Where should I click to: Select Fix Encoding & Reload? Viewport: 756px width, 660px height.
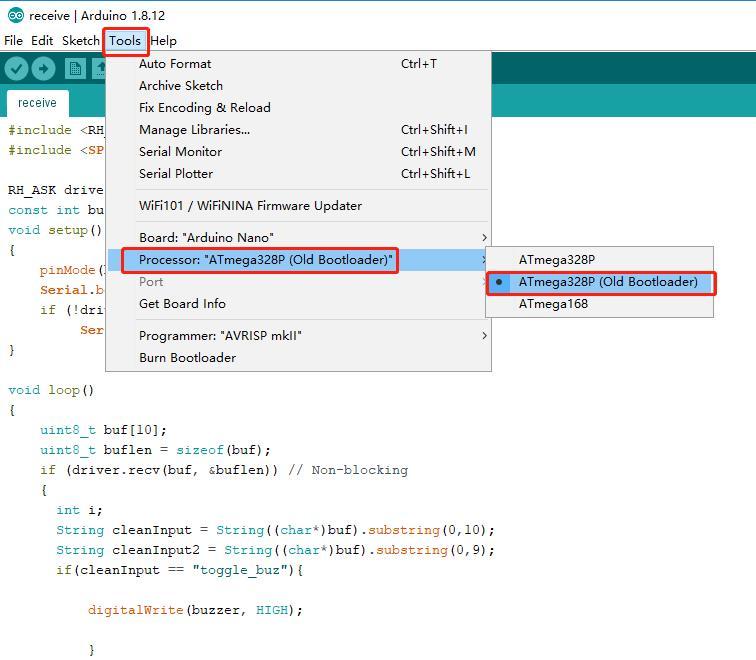click(x=298, y=108)
